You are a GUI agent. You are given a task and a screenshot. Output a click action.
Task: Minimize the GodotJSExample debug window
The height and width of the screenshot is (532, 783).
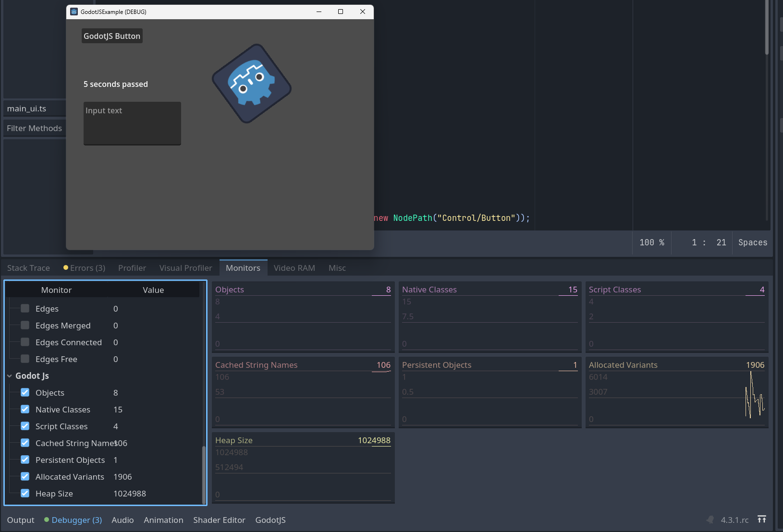(x=319, y=12)
